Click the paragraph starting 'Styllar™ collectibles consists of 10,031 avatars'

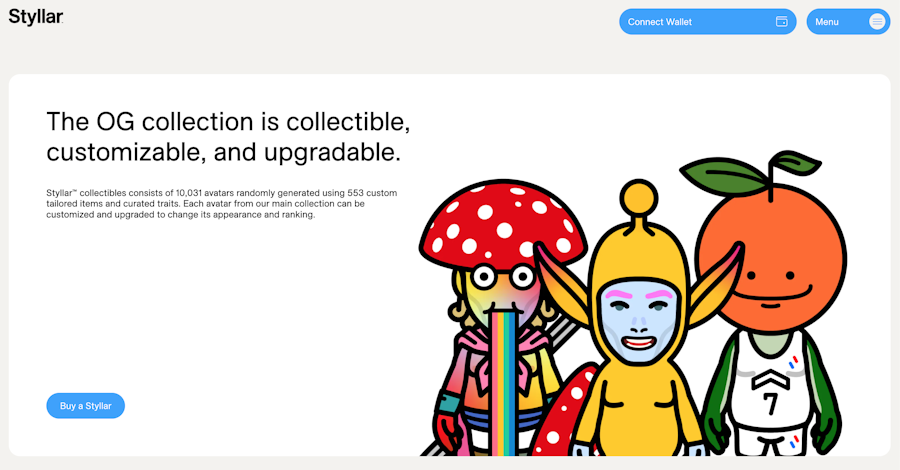pos(222,204)
